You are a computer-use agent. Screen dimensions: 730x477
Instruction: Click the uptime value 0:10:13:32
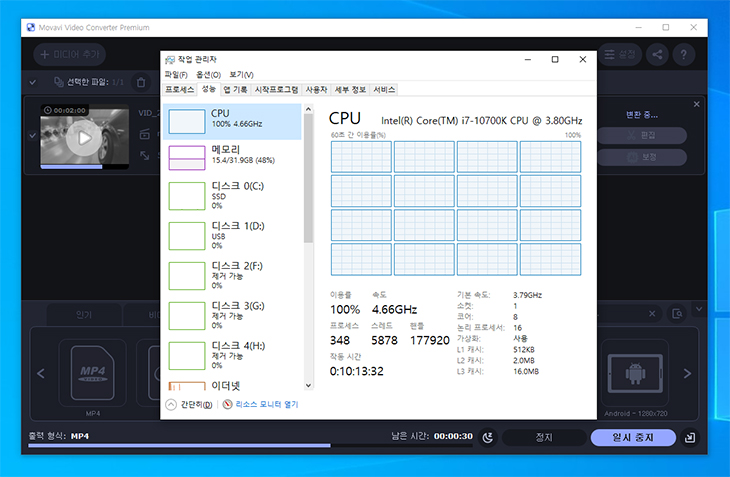[x=357, y=371]
